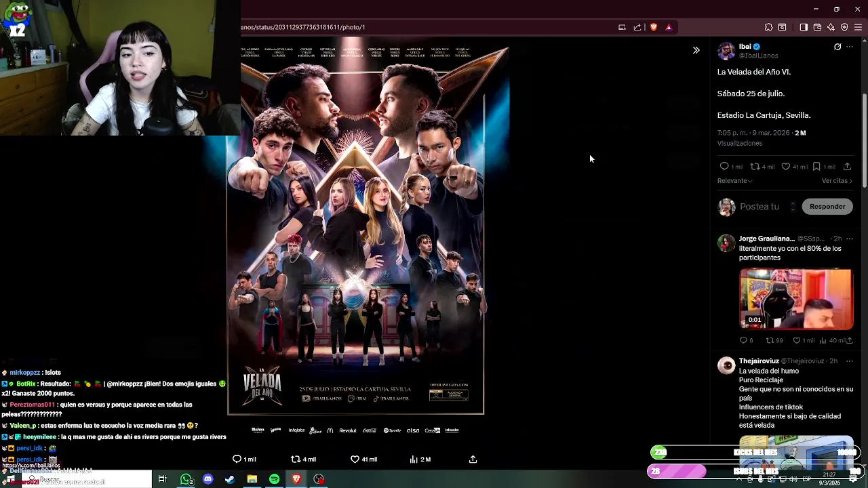868x488 pixels.
Task: Click the share page icon in address bar
Action: click(x=637, y=27)
